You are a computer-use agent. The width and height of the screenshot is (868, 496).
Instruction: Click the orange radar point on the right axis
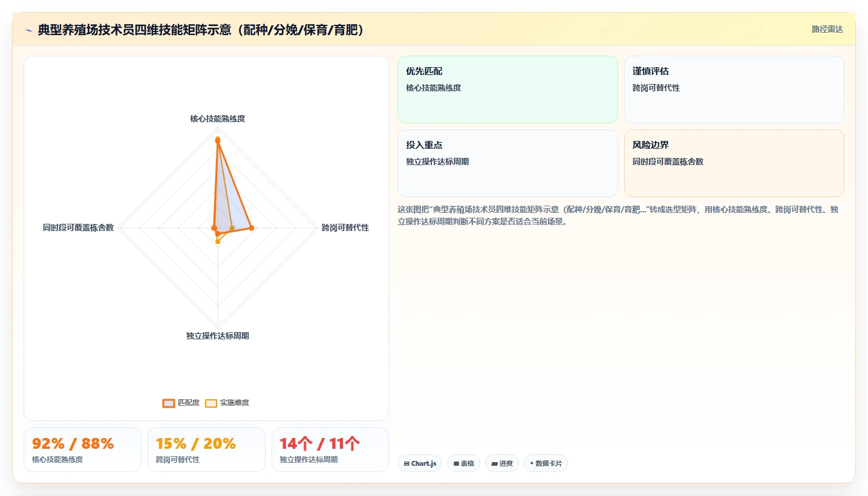[252, 228]
